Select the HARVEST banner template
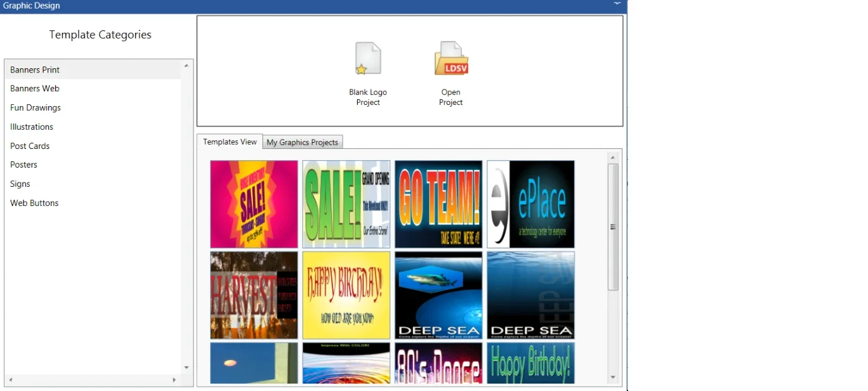868x391 pixels. [254, 295]
